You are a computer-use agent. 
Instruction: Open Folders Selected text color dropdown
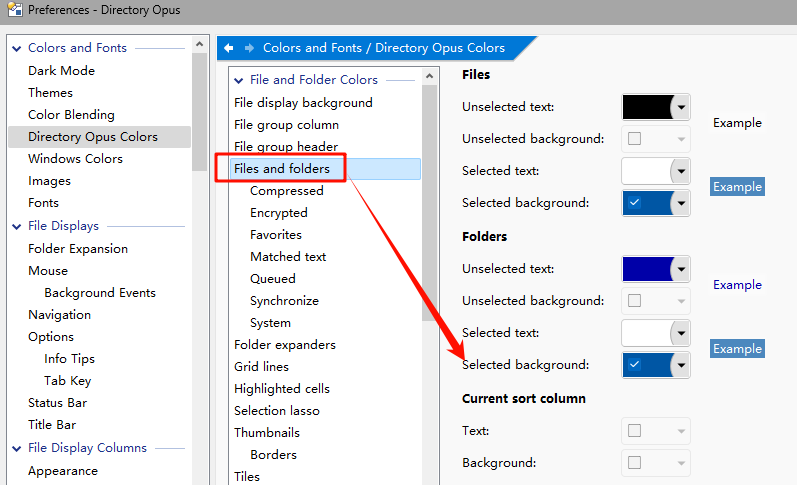(x=681, y=334)
